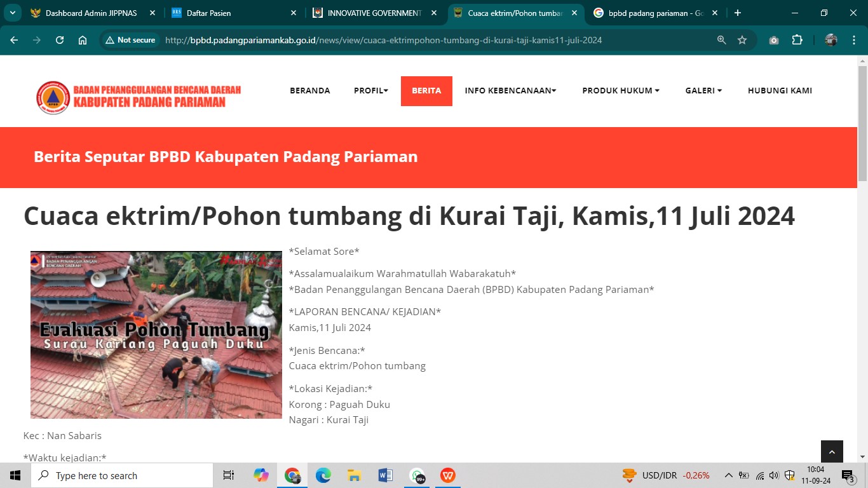The image size is (868, 488).
Task: Open the browser extensions puzzle icon
Action: click(x=797, y=40)
